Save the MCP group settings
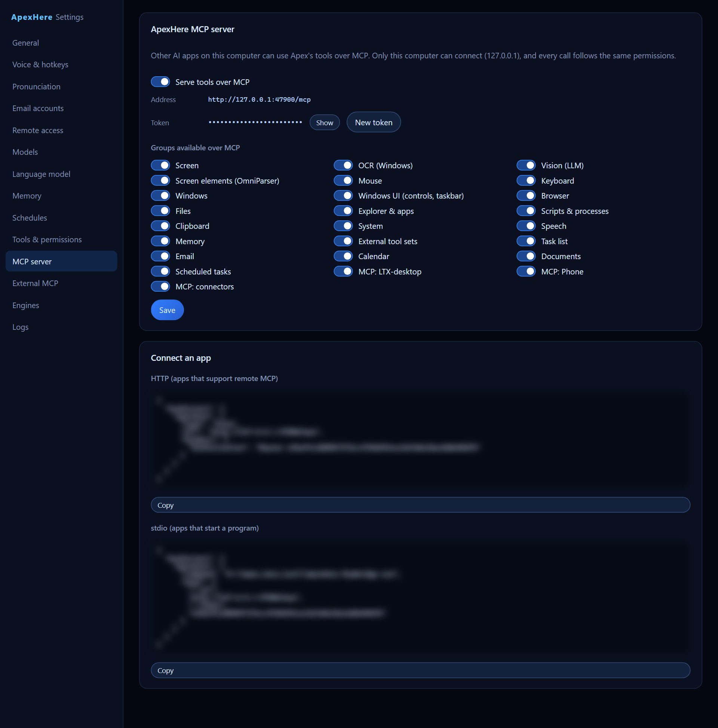 pos(167,310)
